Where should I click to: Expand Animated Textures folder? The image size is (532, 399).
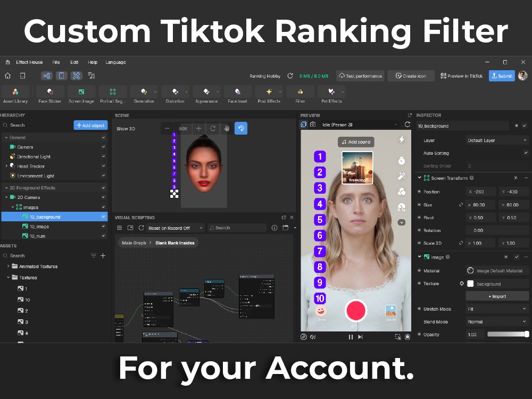point(8,267)
